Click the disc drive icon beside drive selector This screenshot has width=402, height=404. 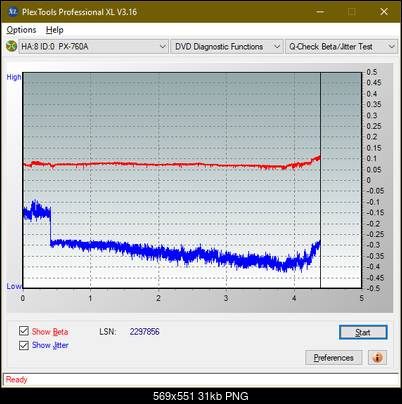pos(11,46)
